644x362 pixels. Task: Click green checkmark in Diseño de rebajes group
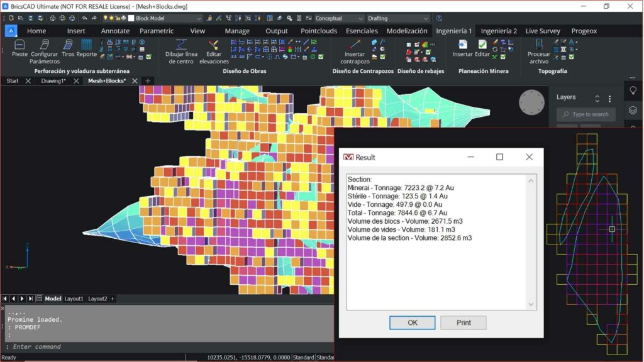tap(428, 52)
